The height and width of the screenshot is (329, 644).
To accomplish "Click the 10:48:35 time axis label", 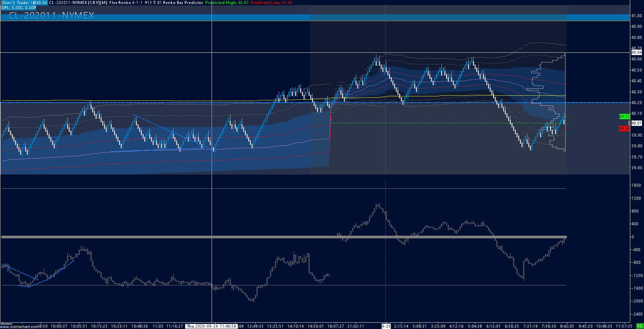I will [x=604, y=326].
